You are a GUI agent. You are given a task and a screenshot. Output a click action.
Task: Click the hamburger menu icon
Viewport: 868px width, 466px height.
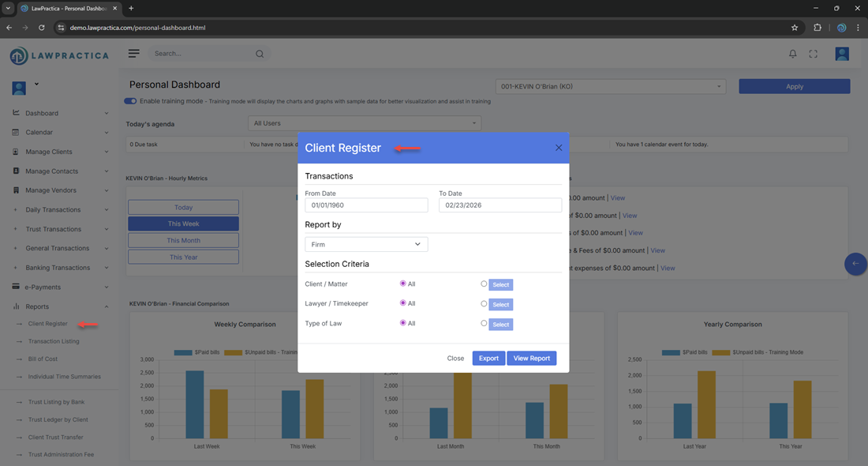(134, 54)
